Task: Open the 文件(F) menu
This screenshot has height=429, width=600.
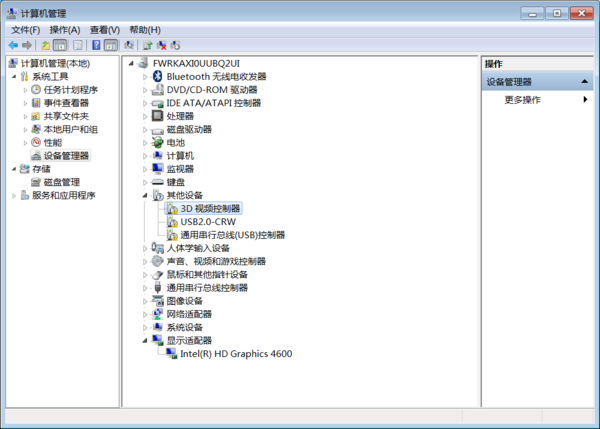Action: click(26, 30)
